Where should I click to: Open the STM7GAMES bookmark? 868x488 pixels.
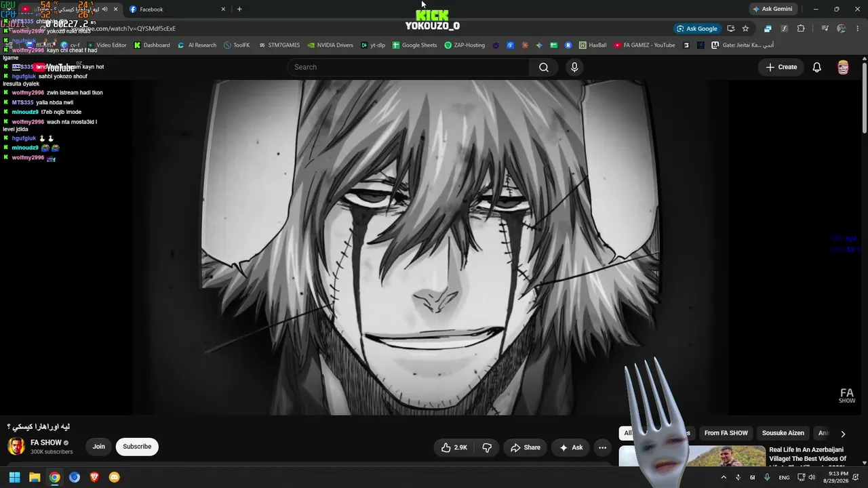[x=278, y=45]
